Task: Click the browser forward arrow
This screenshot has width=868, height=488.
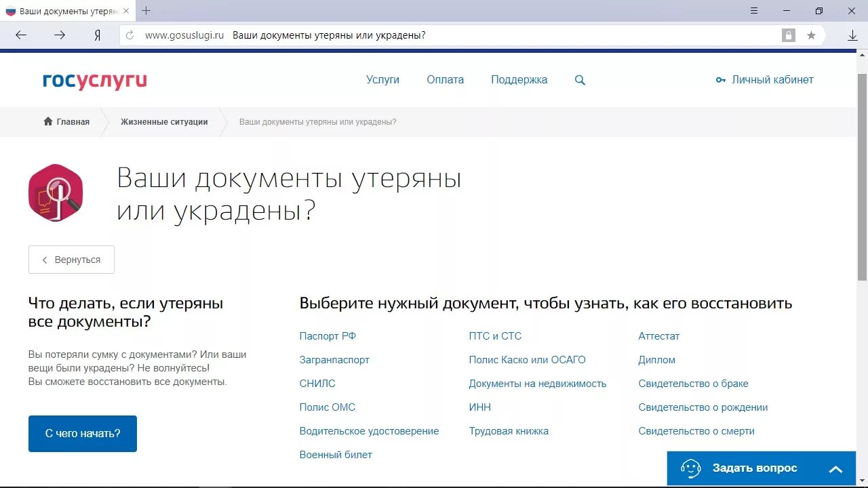Action: [x=60, y=35]
